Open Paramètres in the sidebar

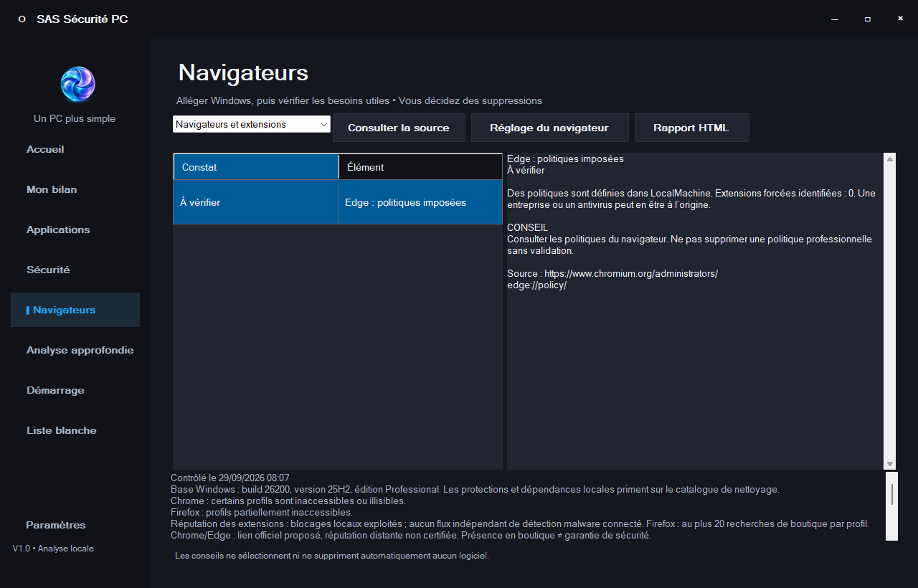[56, 525]
